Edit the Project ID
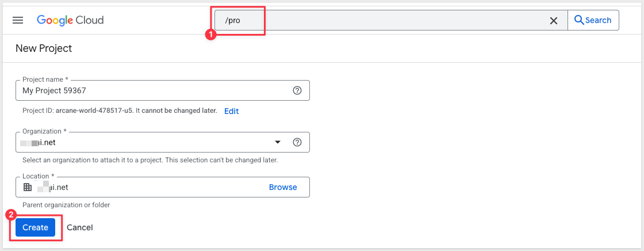The image size is (644, 251). coord(231,111)
